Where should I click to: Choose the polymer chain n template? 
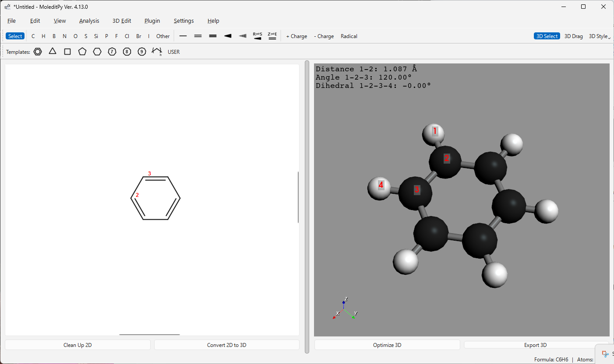coord(157,52)
